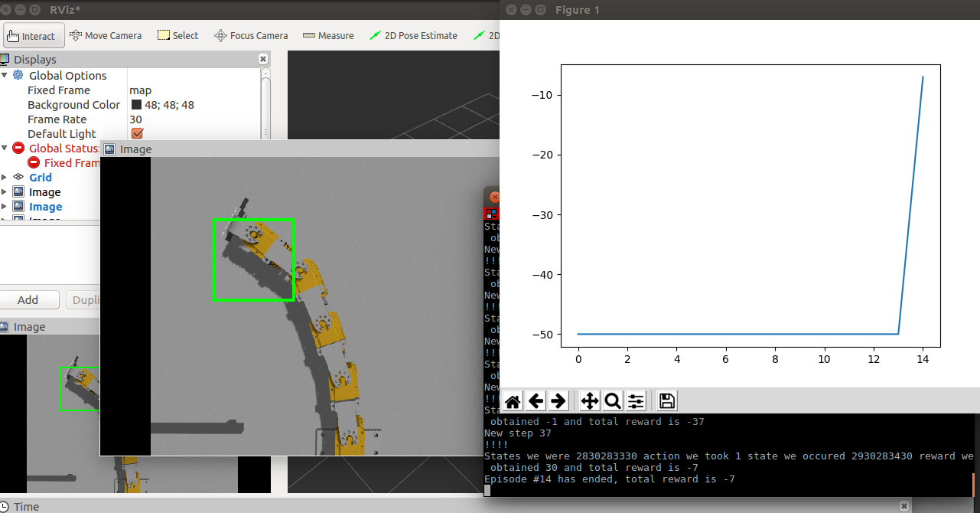This screenshot has height=513, width=980.
Task: Click the Time panel clock icon
Action: tap(5, 506)
